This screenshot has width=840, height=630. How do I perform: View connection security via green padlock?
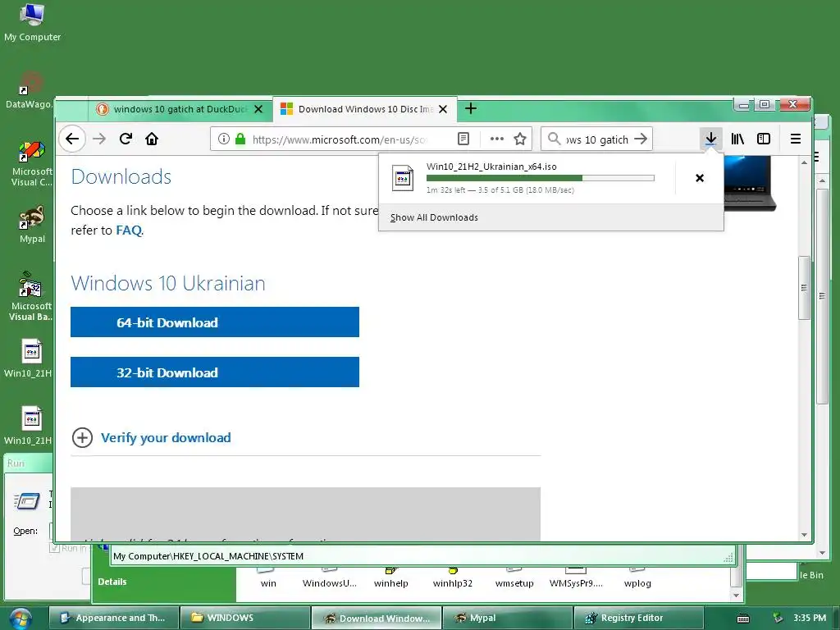[240, 139]
